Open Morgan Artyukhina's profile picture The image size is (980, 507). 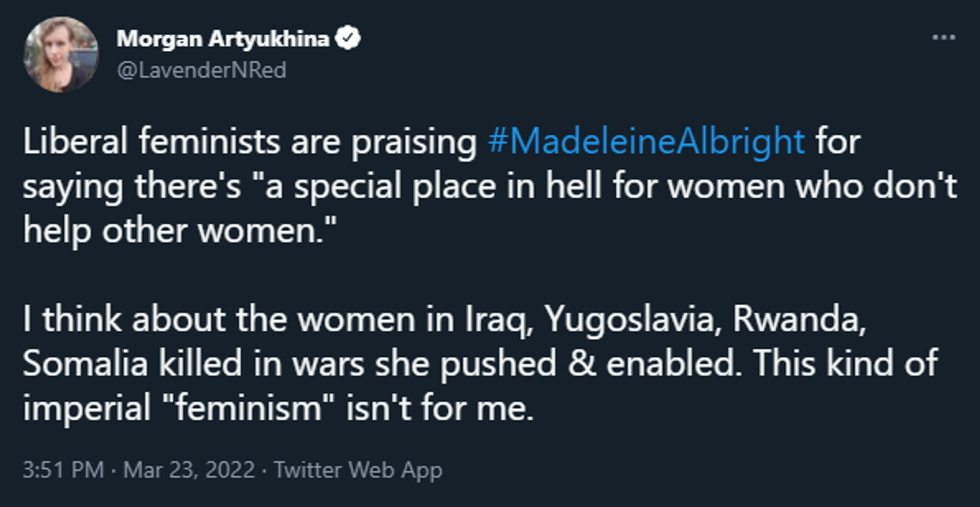coord(61,54)
